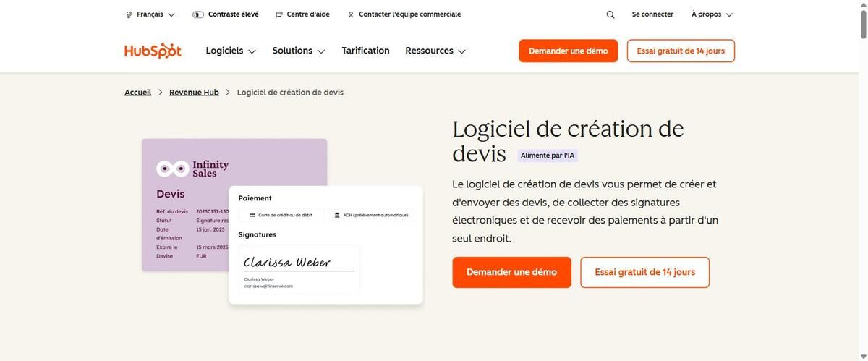Click the 'EUR' currency value
The width and height of the screenshot is (868, 361).
pos(201,256)
